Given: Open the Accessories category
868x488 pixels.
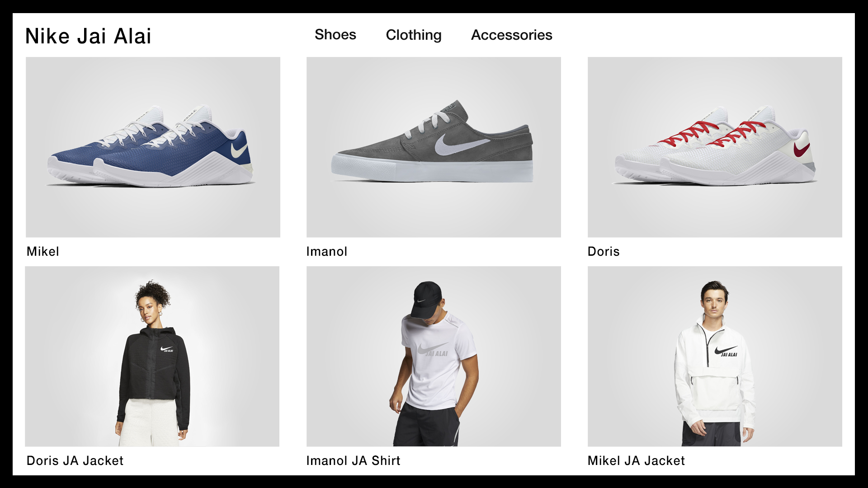Looking at the screenshot, I should coord(511,35).
